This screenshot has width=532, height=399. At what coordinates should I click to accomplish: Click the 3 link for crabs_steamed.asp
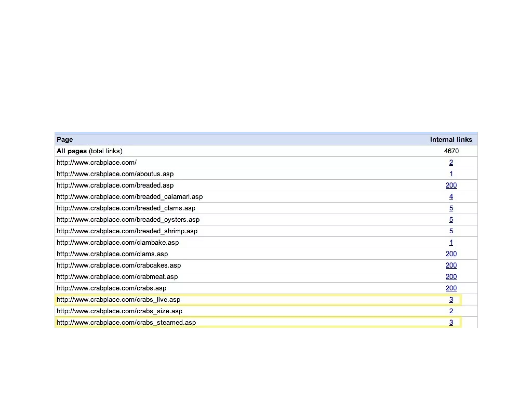click(x=451, y=323)
